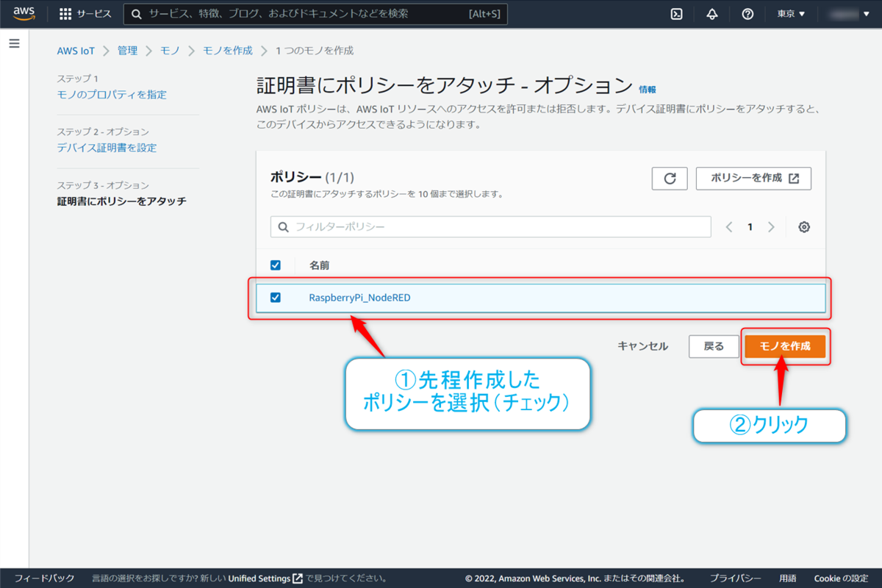Go to next page of policies
This screenshot has width=882, height=588.
(771, 227)
